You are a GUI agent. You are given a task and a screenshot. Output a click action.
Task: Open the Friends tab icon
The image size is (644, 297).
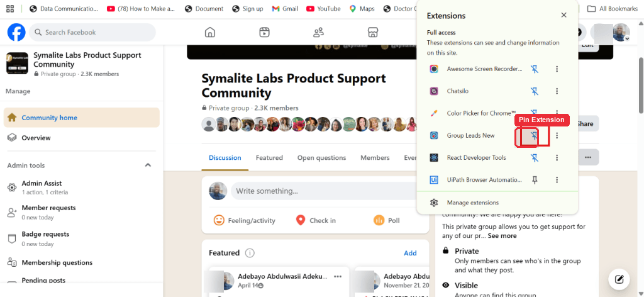point(318,32)
